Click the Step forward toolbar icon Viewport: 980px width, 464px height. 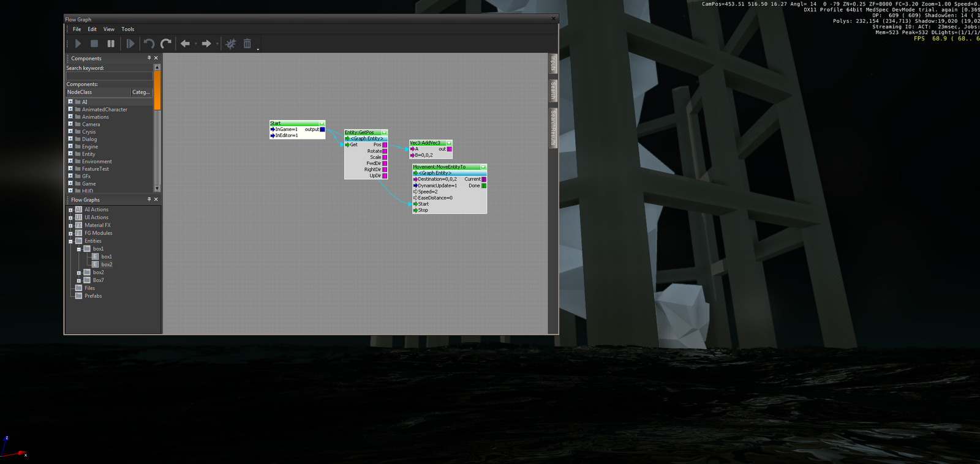click(130, 43)
